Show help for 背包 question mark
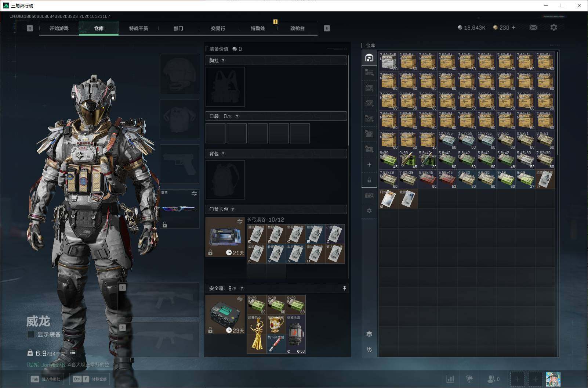Image resolution: width=588 pixels, height=388 pixels. [x=223, y=154]
